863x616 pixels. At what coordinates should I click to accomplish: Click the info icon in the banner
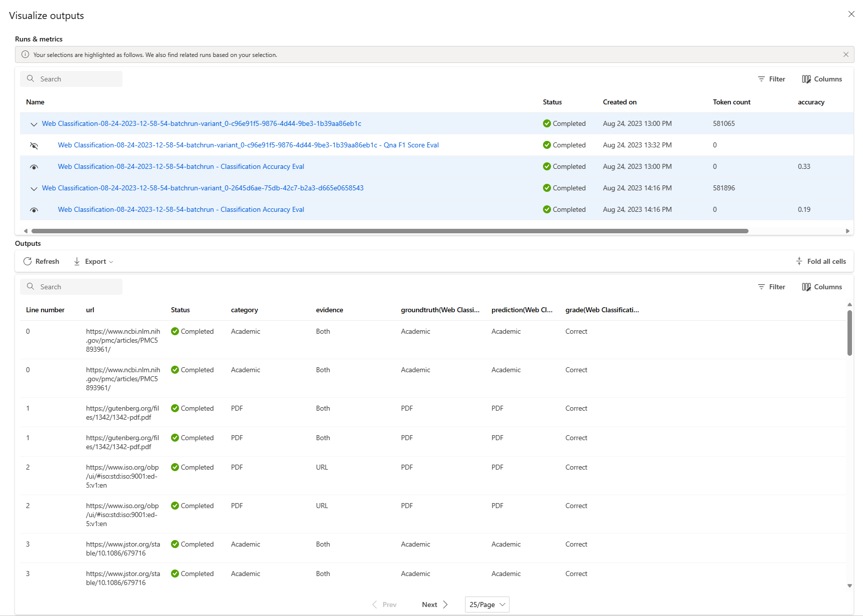coord(25,54)
